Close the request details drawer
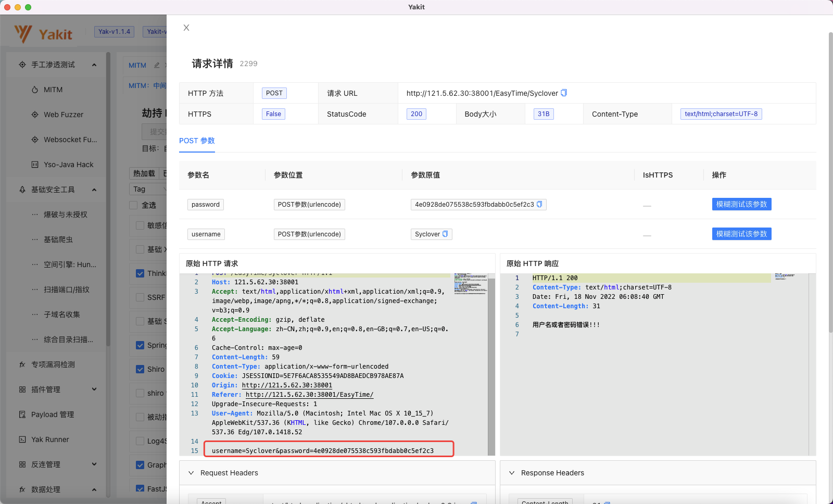Image resolution: width=833 pixels, height=504 pixels. tap(186, 28)
